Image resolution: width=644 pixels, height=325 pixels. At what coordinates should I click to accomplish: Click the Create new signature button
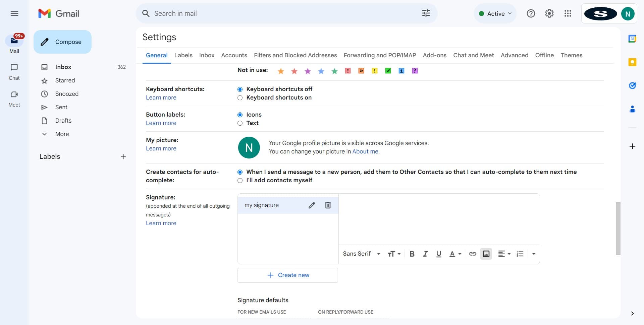pyautogui.click(x=288, y=275)
